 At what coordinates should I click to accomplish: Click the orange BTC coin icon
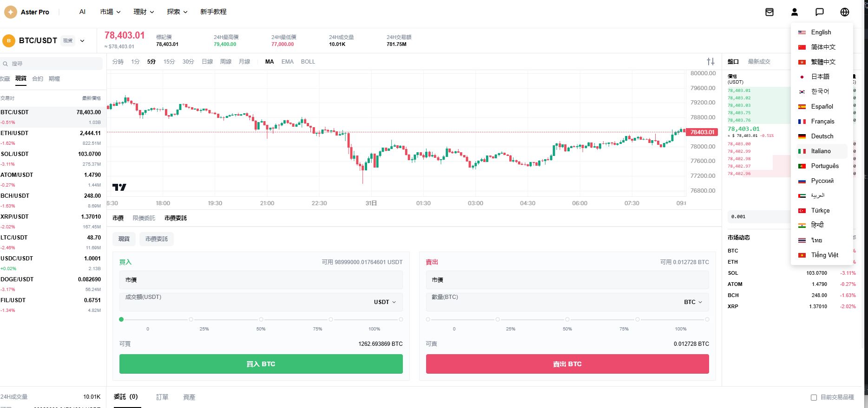(9, 41)
